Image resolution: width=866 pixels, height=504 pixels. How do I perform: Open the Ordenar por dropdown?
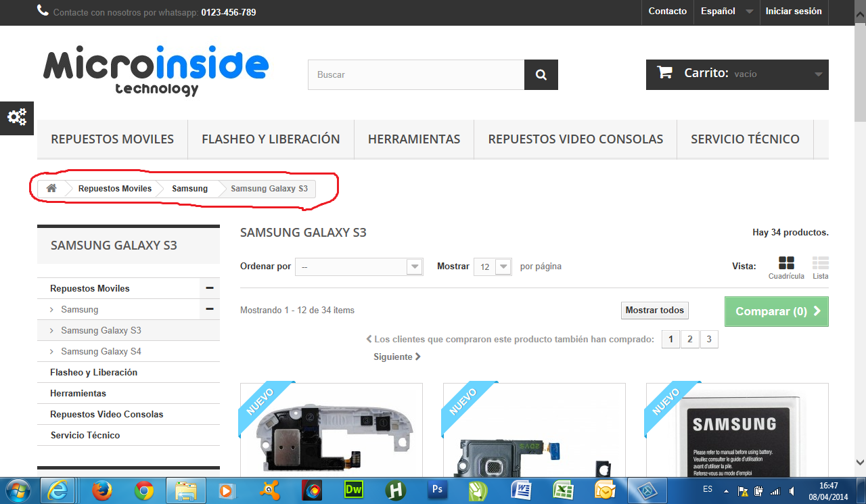pos(360,267)
